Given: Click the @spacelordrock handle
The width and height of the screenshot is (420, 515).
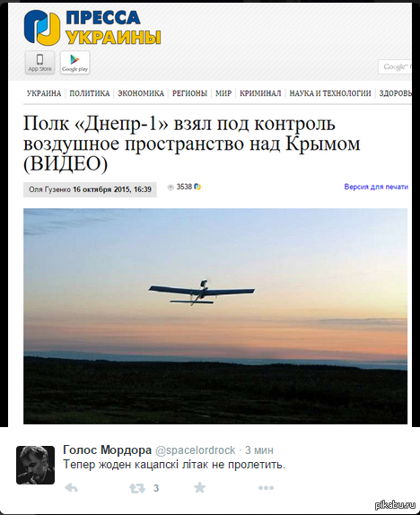Looking at the screenshot, I should (x=195, y=450).
